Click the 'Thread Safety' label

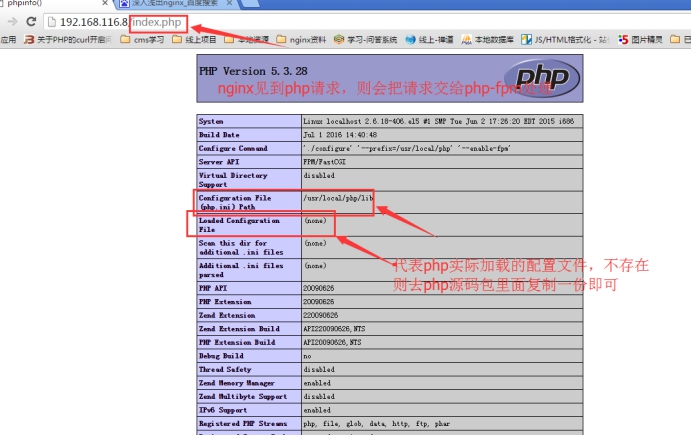[x=225, y=369]
